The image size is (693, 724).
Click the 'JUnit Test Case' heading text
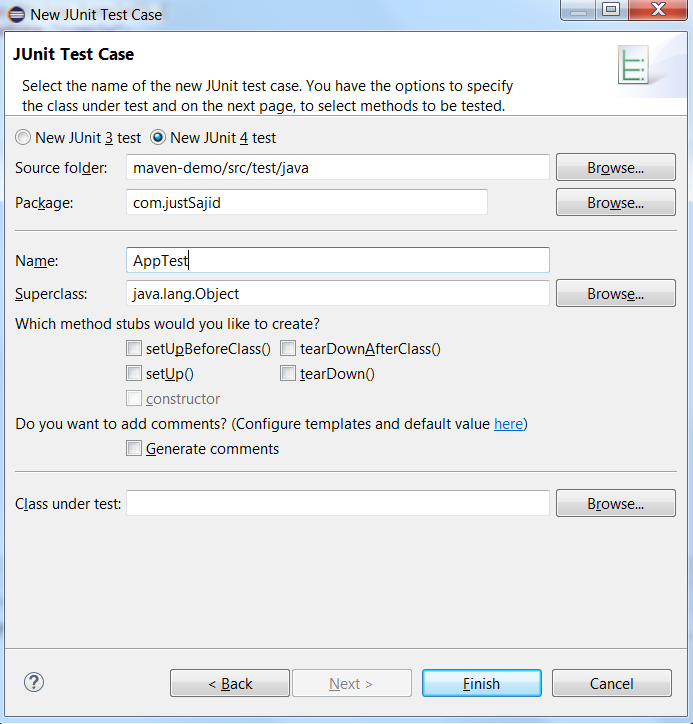point(73,54)
